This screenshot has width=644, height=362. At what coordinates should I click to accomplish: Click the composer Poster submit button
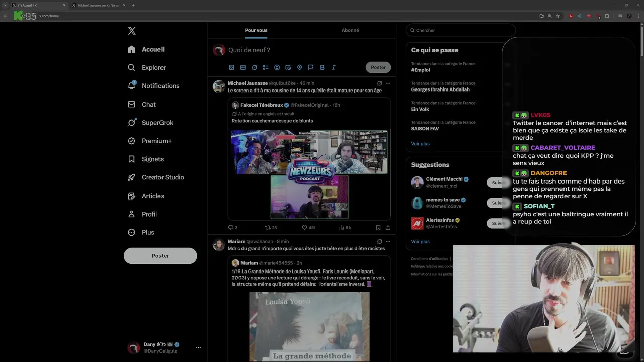click(x=378, y=67)
